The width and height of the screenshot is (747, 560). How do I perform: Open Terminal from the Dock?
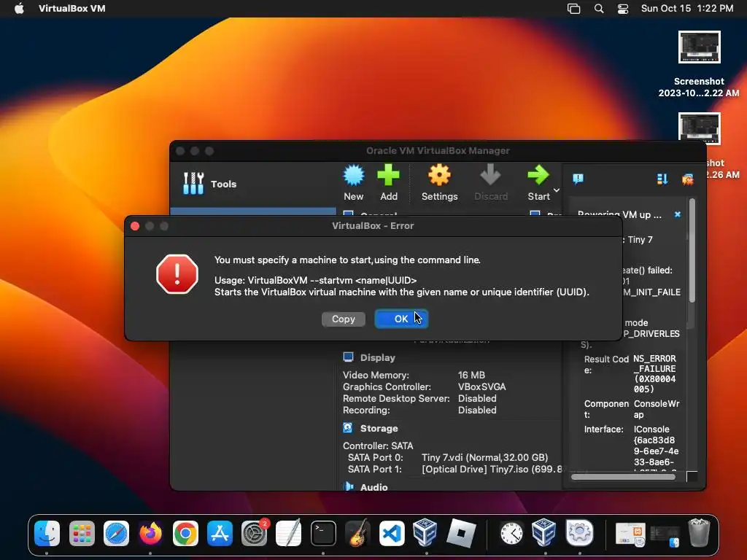(x=323, y=533)
